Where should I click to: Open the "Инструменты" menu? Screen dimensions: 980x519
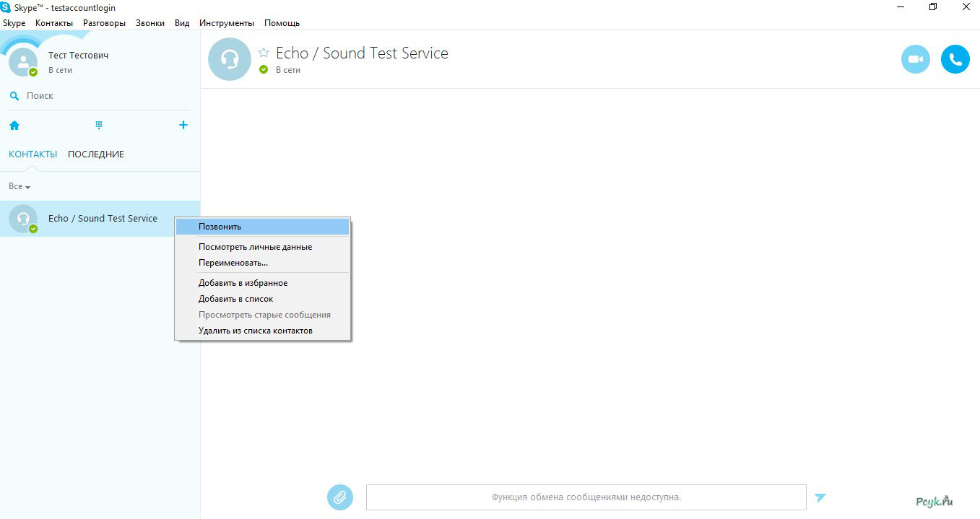tap(226, 23)
